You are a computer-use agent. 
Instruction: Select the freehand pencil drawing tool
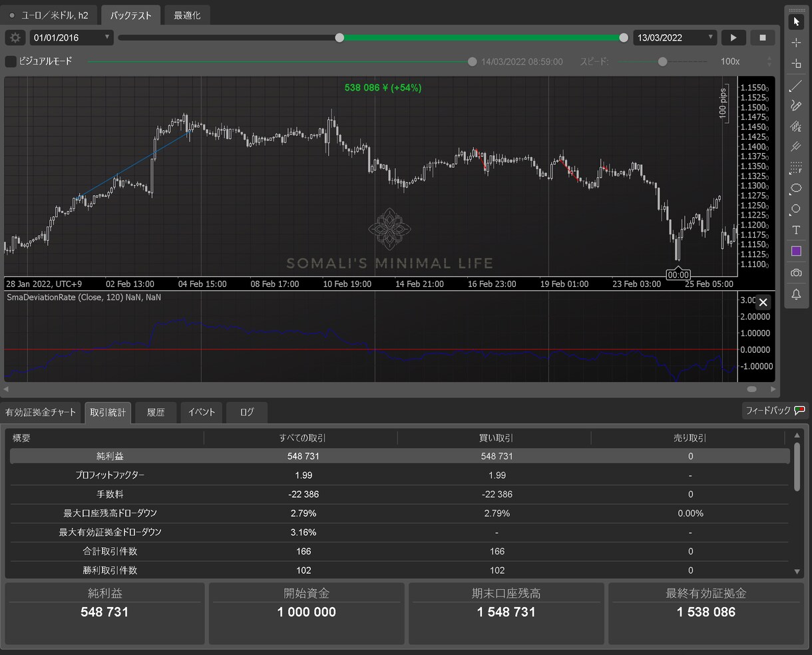click(x=796, y=105)
